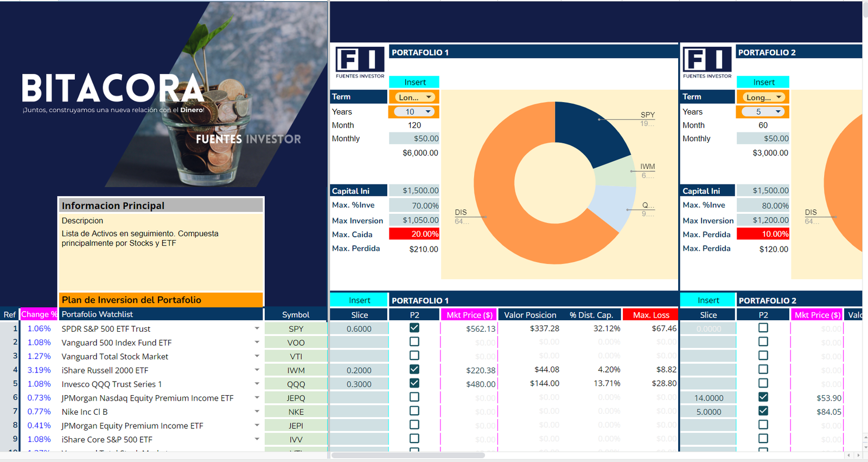Select the Max. %Inve cell showing 80.00%
Image resolution: width=868 pixels, height=462 pixels.
tap(763, 206)
